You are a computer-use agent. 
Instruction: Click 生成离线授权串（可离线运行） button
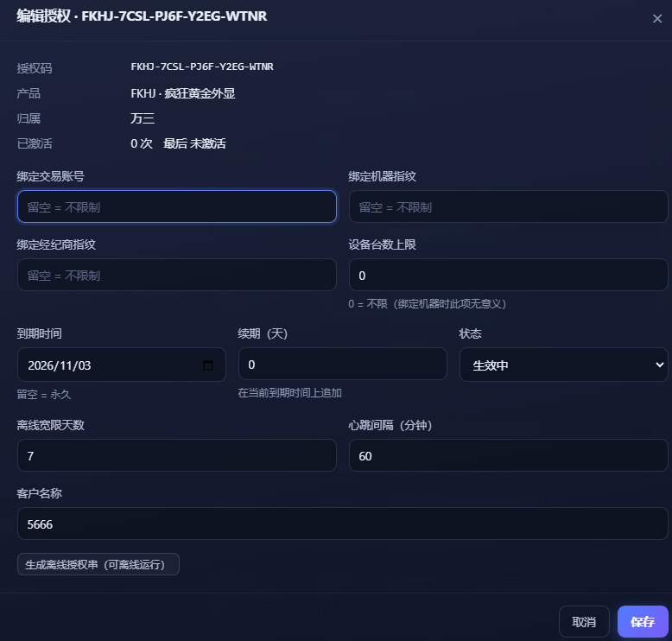point(98,564)
